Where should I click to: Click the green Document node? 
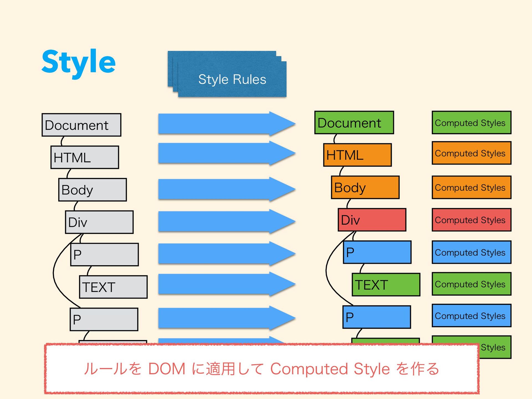tap(354, 123)
